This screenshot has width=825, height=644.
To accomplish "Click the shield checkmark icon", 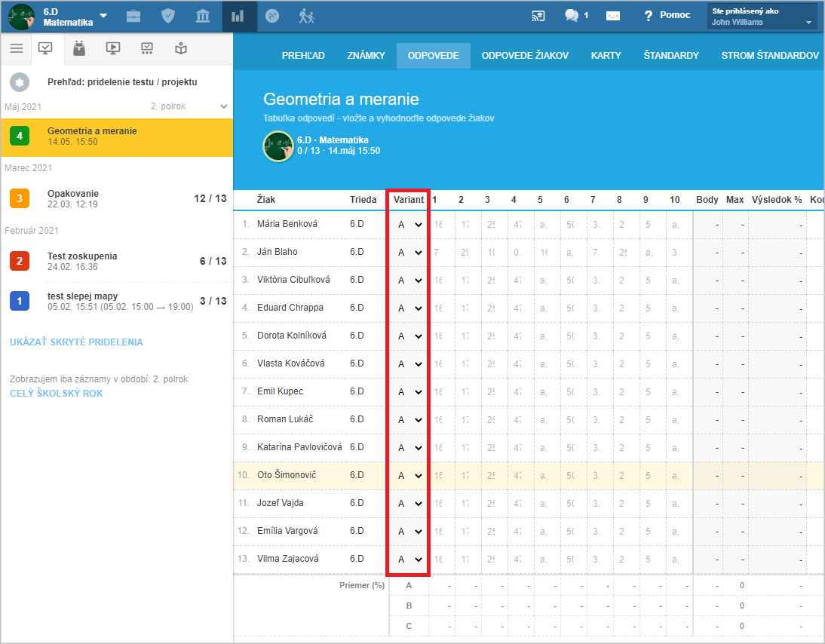I will [168, 17].
